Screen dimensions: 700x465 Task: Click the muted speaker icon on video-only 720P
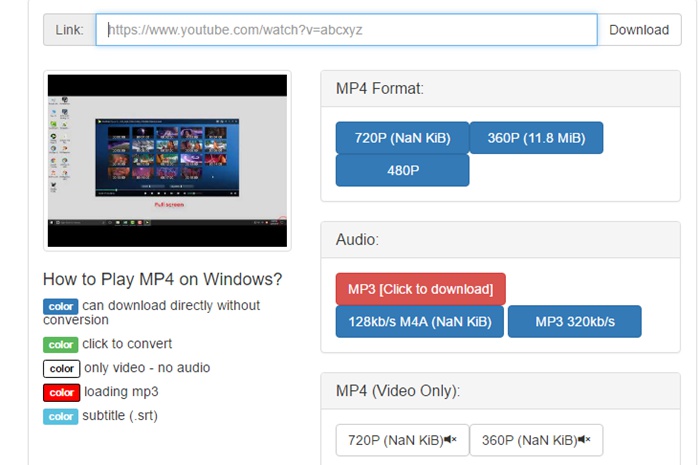[450, 440]
